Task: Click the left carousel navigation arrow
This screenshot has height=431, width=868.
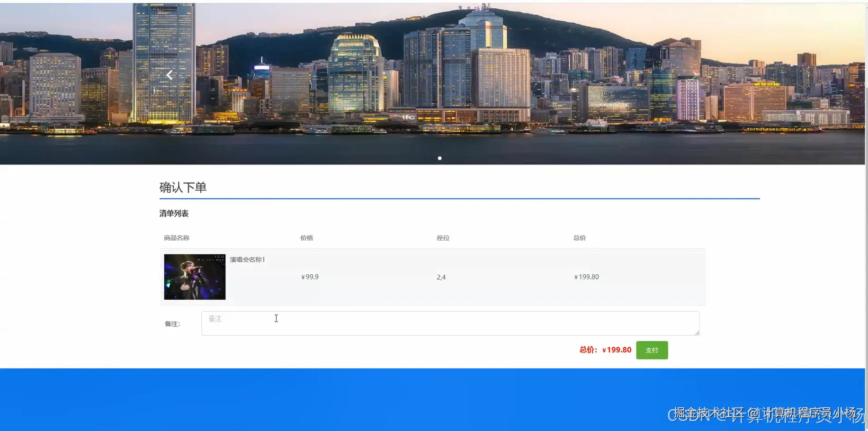Action: (x=170, y=74)
